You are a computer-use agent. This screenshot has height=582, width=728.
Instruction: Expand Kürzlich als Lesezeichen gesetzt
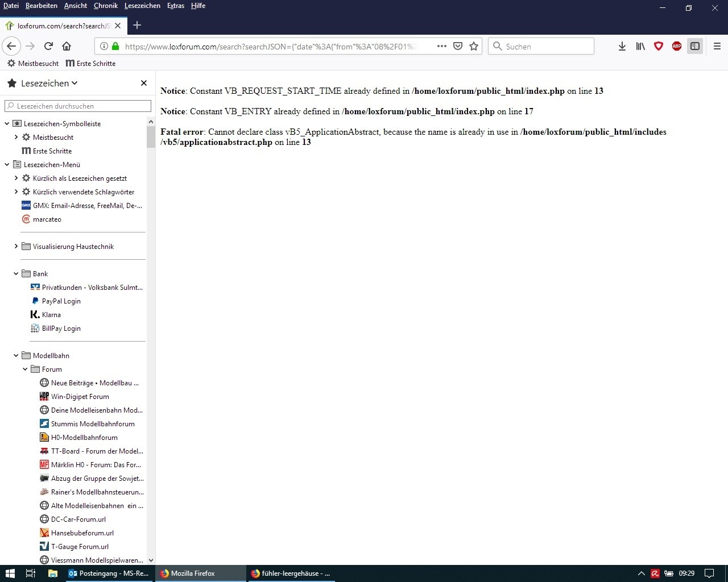point(16,178)
